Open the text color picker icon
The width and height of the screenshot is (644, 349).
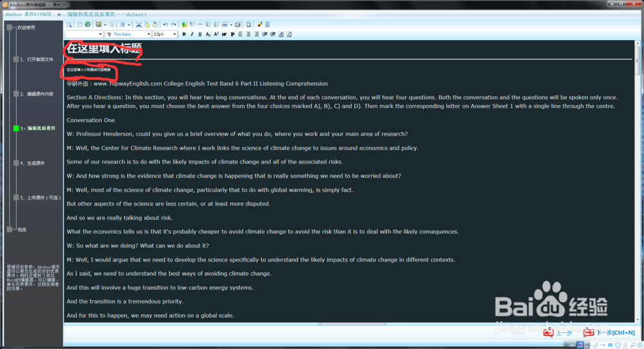[281, 35]
